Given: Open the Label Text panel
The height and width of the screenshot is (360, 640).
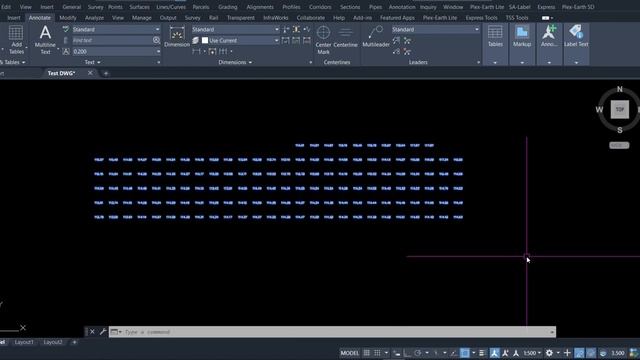Looking at the screenshot, I should (576, 36).
